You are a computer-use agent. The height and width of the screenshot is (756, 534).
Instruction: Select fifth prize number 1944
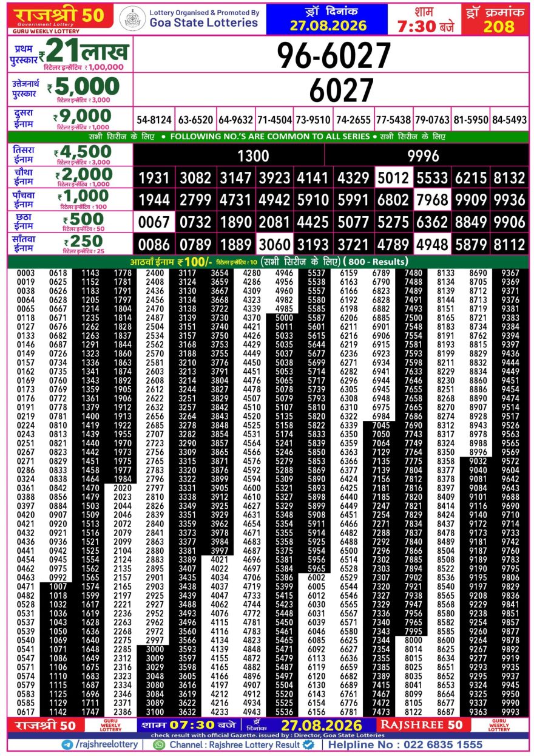click(154, 200)
